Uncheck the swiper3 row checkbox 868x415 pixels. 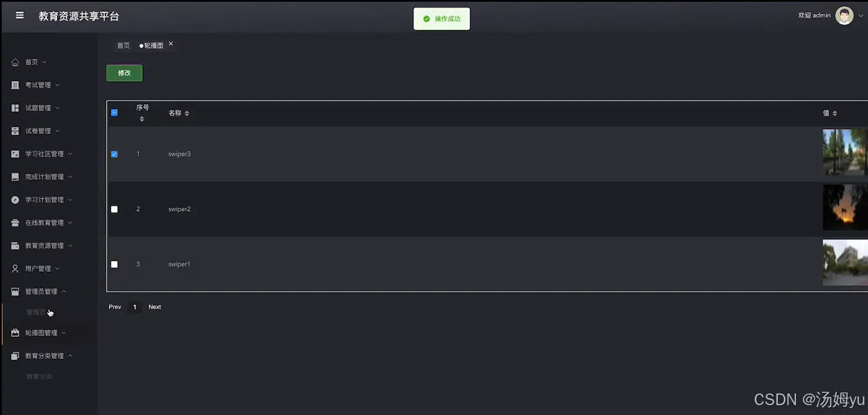click(x=114, y=154)
